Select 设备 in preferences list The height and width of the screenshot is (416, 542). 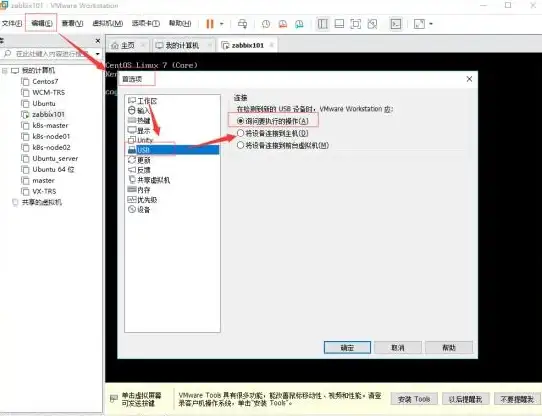(x=143, y=210)
